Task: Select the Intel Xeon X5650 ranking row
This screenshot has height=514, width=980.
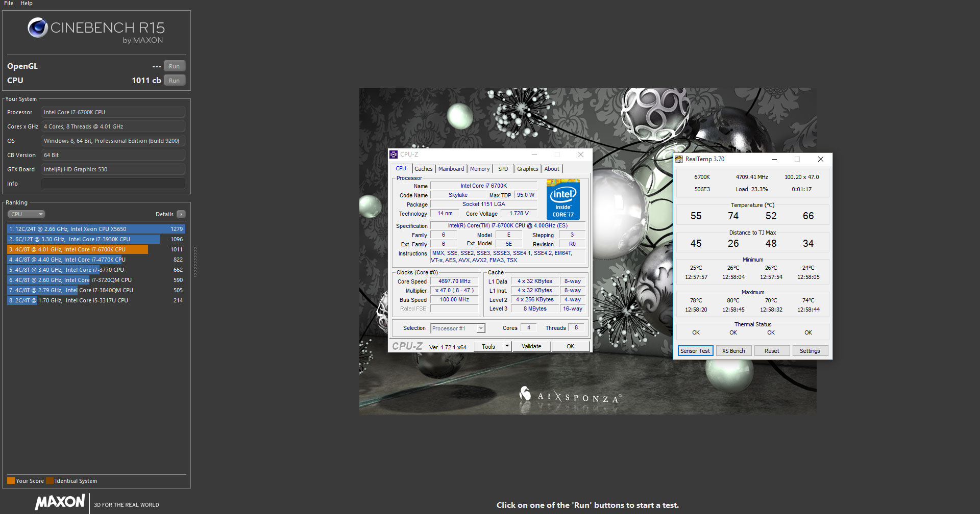Action: pyautogui.click(x=96, y=229)
